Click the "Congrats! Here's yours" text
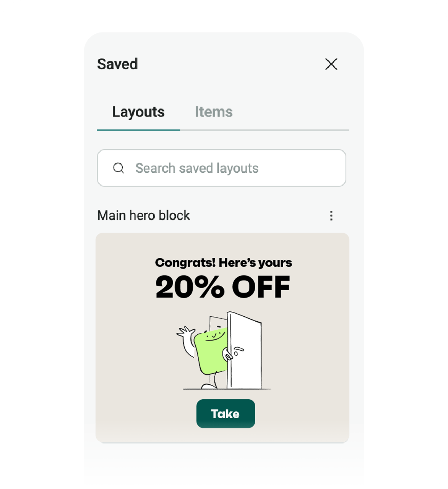The width and height of the screenshot is (448, 489). coord(223,263)
